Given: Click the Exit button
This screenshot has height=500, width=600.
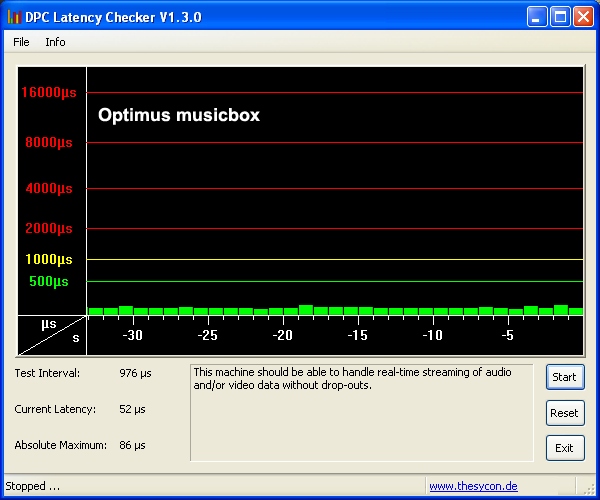Looking at the screenshot, I should (565, 448).
